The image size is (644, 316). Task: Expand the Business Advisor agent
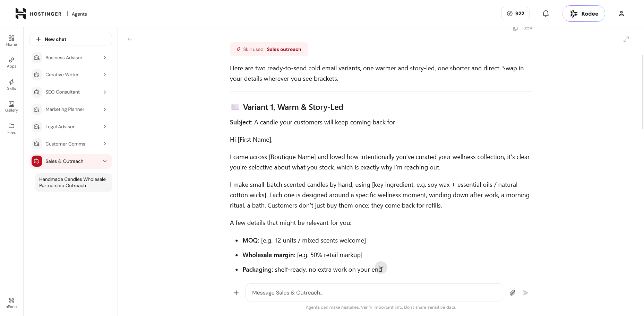[105, 58]
